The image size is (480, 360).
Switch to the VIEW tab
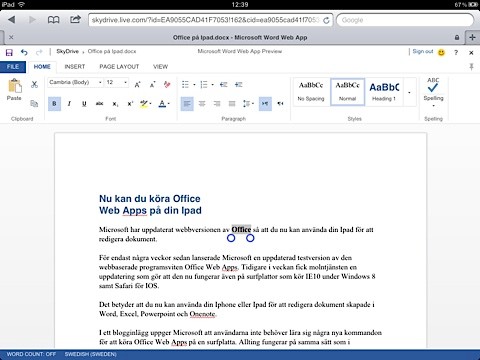pos(160,67)
